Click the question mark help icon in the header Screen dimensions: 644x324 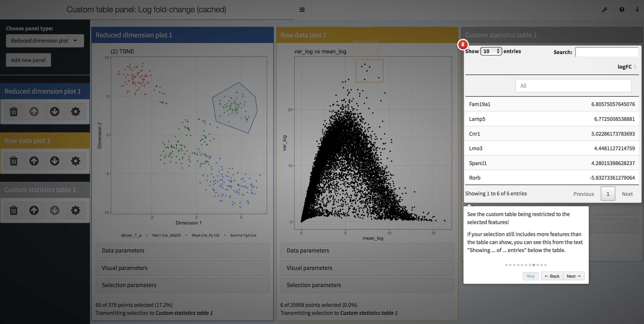pyautogui.click(x=622, y=10)
